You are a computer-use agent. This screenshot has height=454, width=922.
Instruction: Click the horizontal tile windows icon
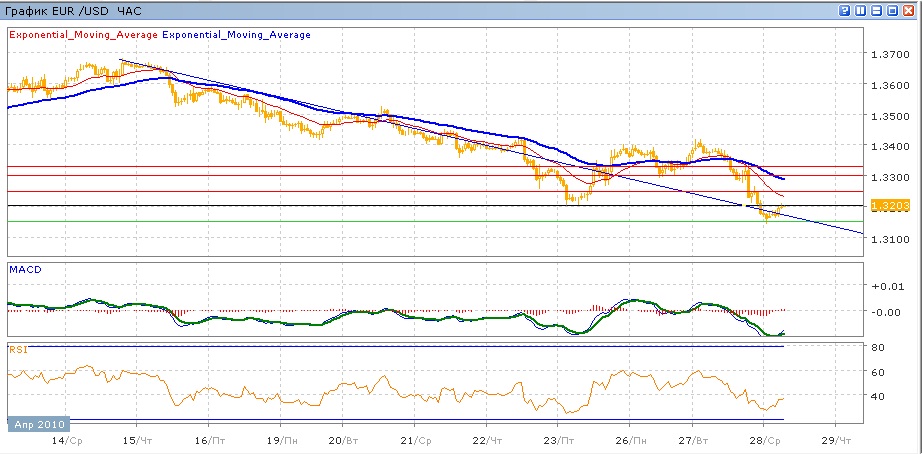coord(877,10)
